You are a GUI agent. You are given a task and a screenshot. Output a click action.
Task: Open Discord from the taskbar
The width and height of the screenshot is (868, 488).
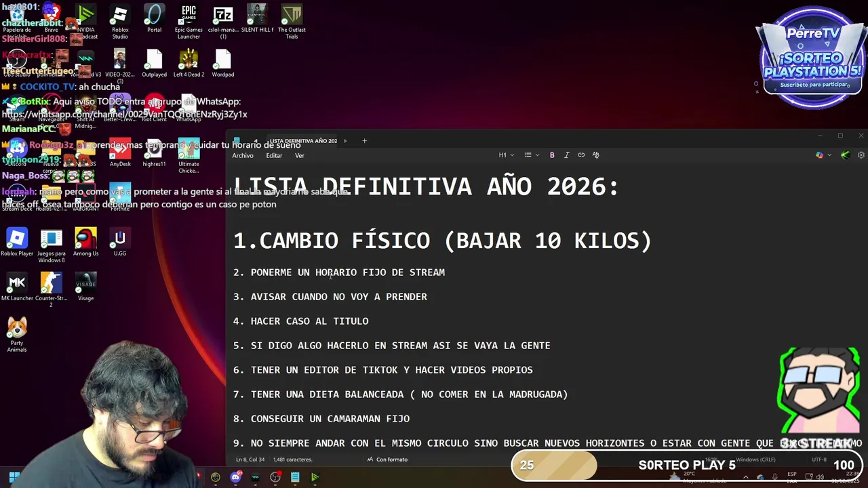tap(235, 477)
